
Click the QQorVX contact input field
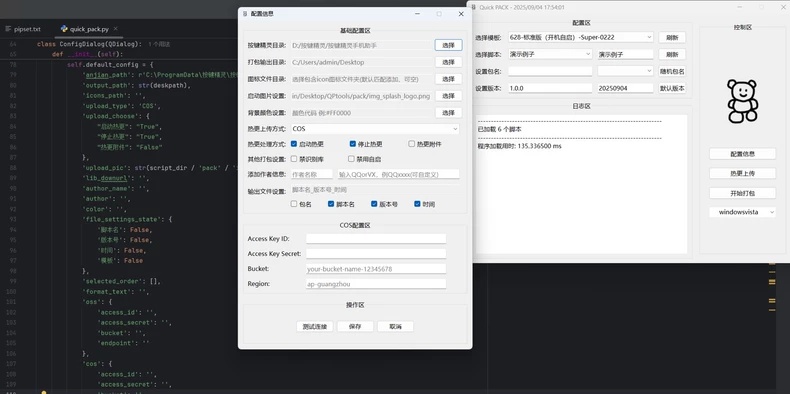(398, 174)
